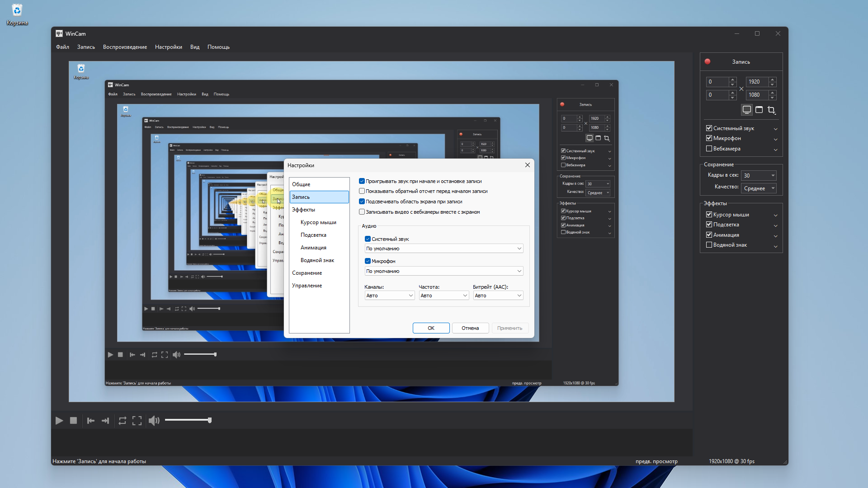Image resolution: width=868 pixels, height=488 pixels.
Task: Toggle the loop playback icon
Action: [122, 421]
